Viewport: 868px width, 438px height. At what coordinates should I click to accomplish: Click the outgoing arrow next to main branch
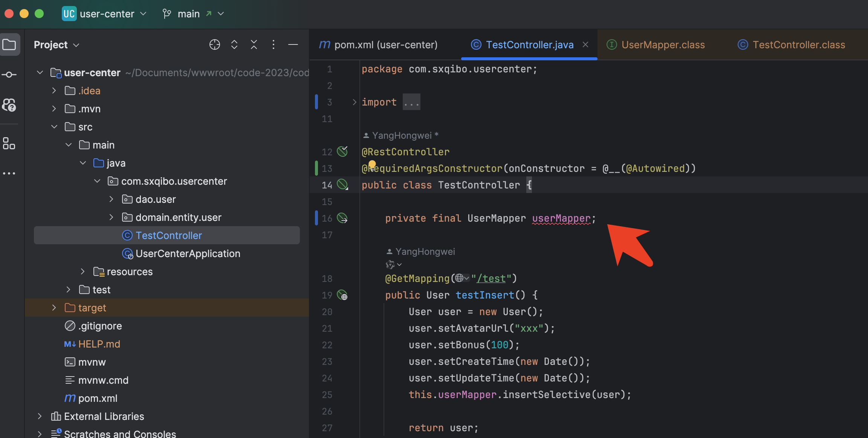pyautogui.click(x=209, y=14)
